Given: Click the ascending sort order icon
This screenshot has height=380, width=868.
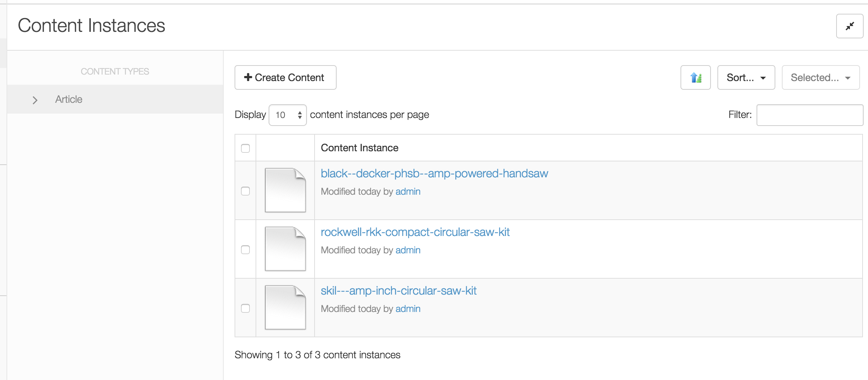Looking at the screenshot, I should (695, 77).
